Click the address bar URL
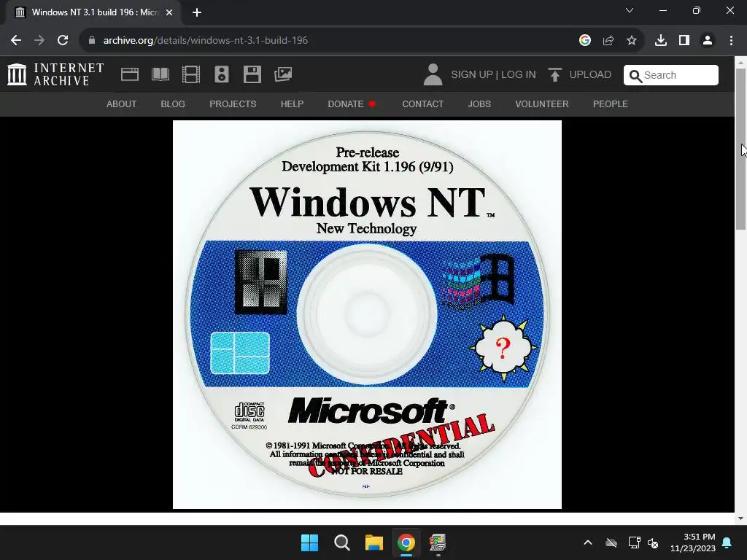 pos(205,41)
